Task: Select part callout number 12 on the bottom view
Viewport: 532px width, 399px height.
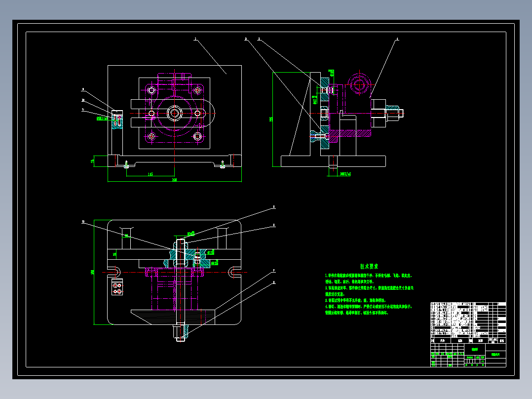Action: tap(83, 222)
